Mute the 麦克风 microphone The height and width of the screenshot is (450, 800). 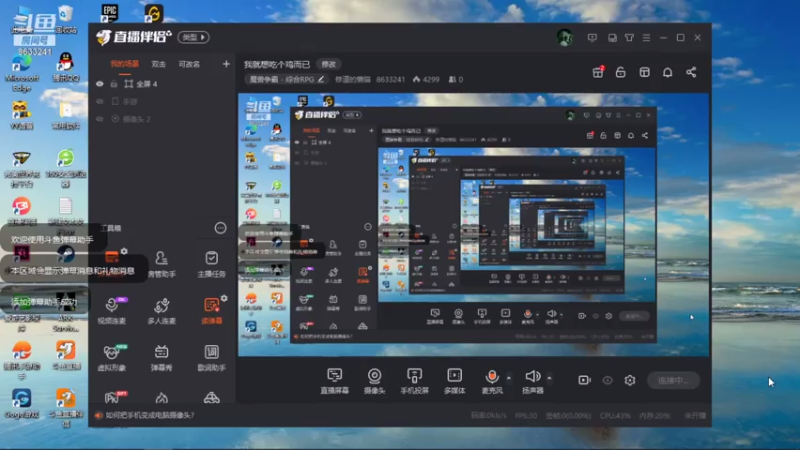coord(492,377)
